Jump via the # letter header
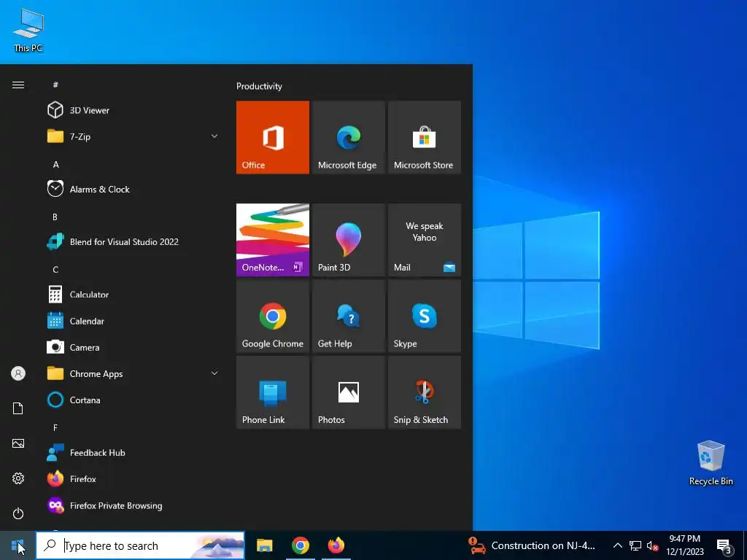 tap(55, 85)
